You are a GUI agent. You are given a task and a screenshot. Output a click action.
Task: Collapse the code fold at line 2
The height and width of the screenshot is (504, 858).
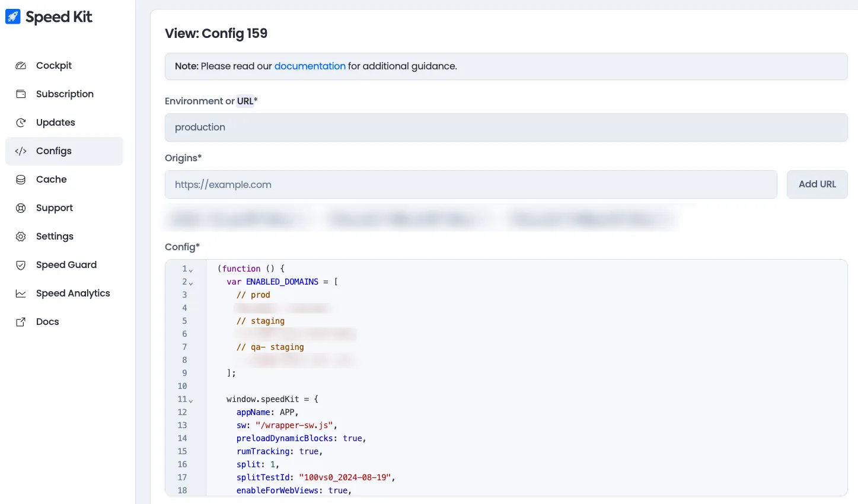tap(191, 283)
